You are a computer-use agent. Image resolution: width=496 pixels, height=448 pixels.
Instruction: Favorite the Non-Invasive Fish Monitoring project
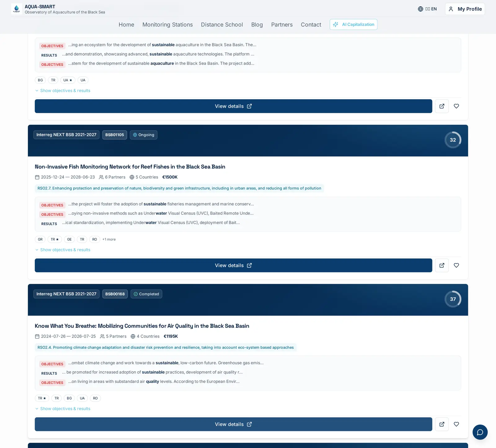coord(456,265)
